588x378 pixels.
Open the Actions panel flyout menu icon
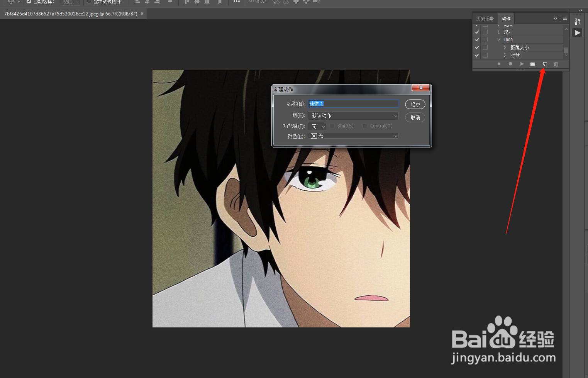[565, 18]
